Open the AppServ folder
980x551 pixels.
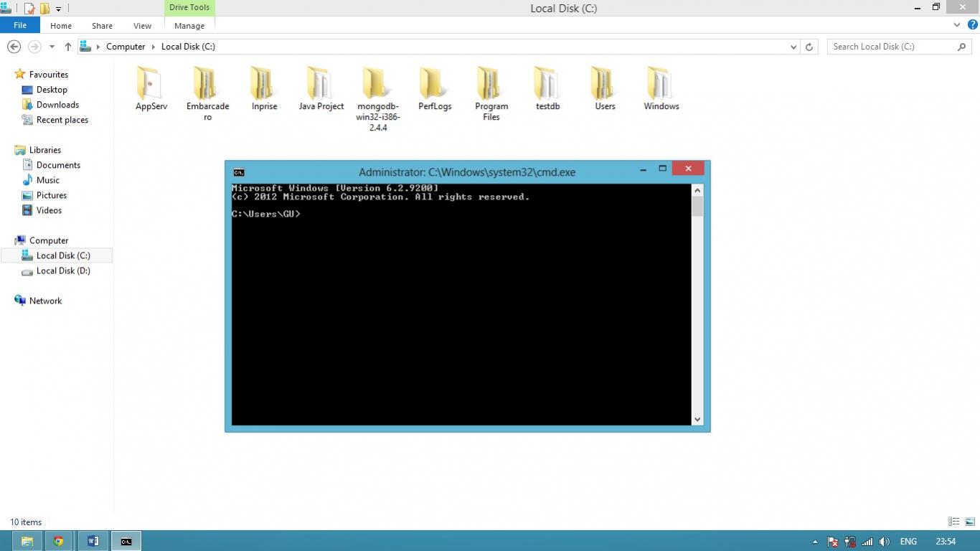tap(151, 85)
